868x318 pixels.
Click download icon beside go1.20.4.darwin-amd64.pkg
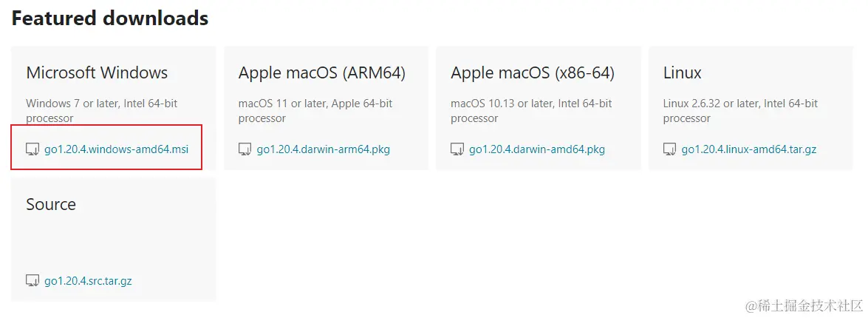tap(457, 149)
